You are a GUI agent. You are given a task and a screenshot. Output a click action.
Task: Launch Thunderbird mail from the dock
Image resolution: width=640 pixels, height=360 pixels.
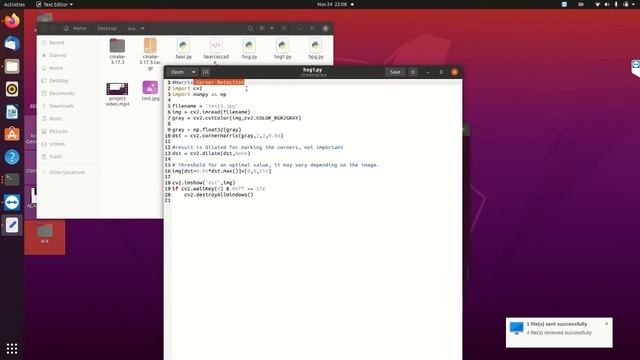pyautogui.click(x=12, y=43)
